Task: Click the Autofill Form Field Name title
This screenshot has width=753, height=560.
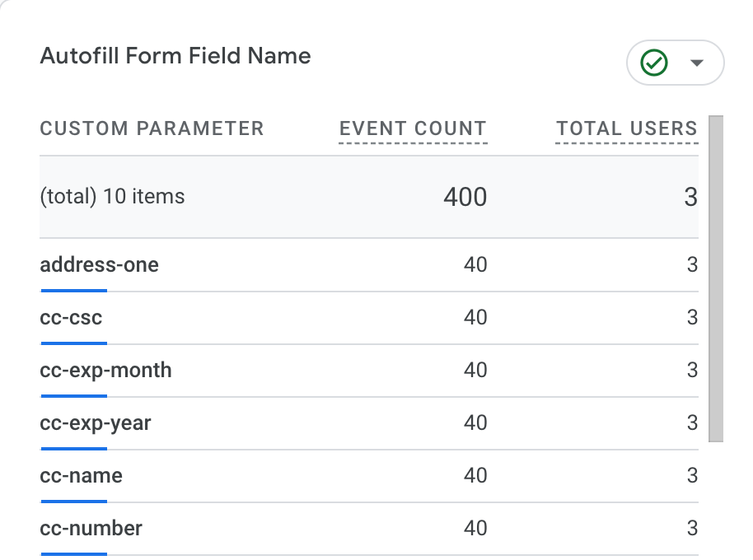Action: tap(175, 56)
